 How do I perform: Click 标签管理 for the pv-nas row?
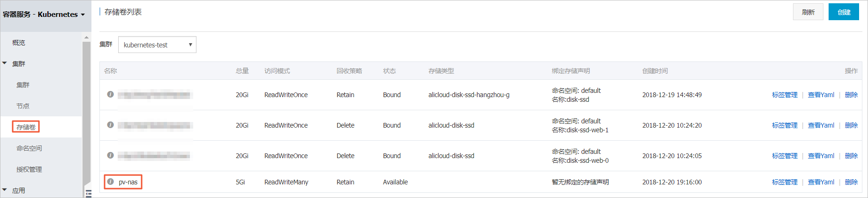785,182
